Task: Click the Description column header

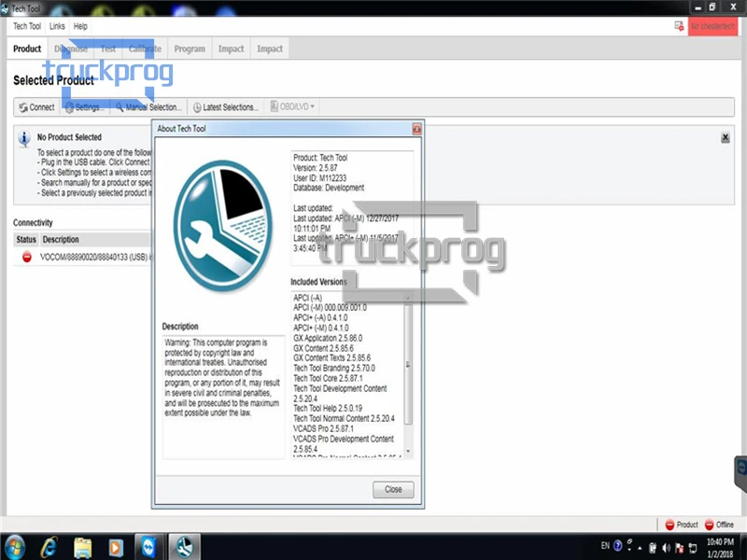Action: tap(61, 240)
